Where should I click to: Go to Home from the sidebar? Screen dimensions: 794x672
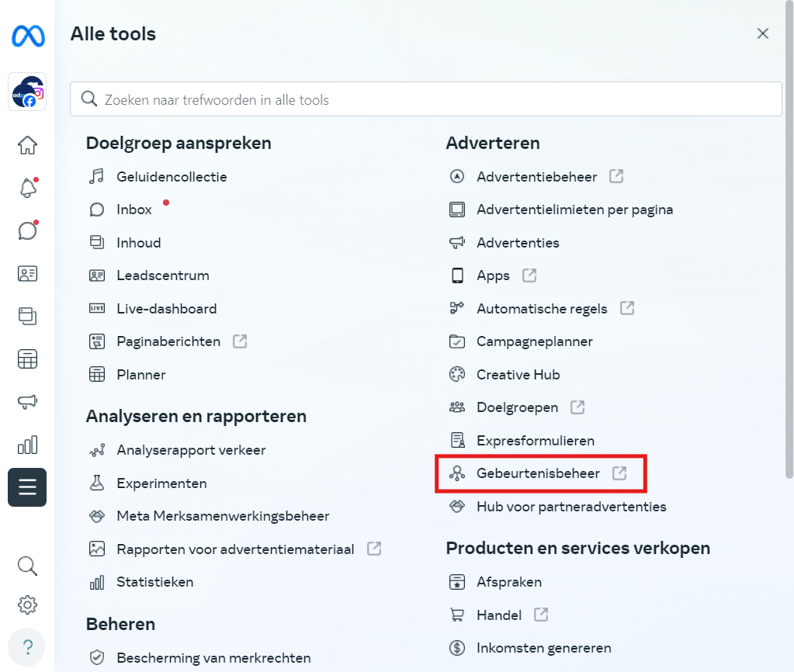tap(27, 145)
